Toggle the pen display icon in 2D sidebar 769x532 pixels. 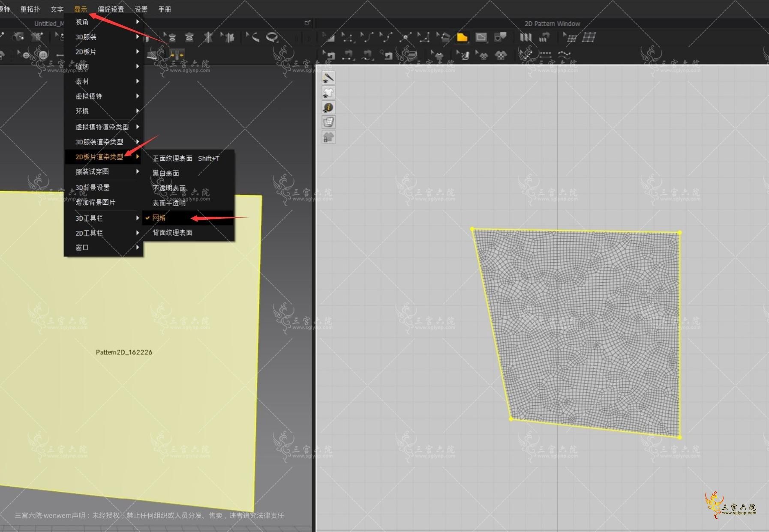point(328,78)
